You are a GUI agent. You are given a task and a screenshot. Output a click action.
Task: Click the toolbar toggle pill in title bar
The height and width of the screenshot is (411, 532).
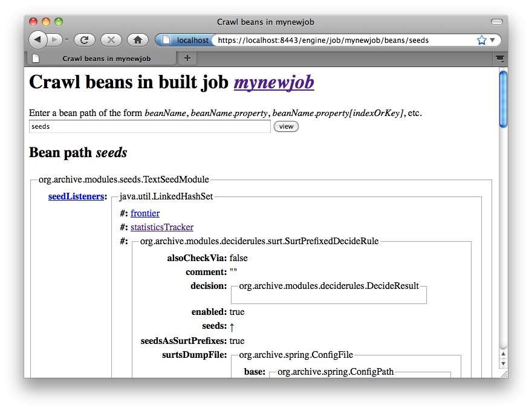click(497, 22)
